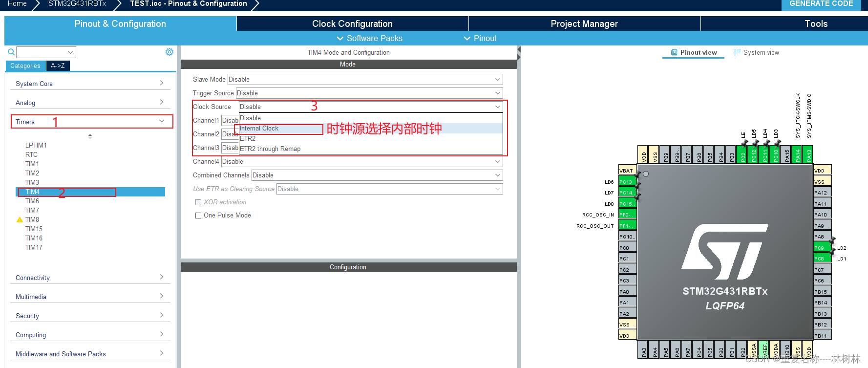Screen dimensions: 868x368
Task: Enable One Pulse Mode checkbox
Action: coord(198,216)
